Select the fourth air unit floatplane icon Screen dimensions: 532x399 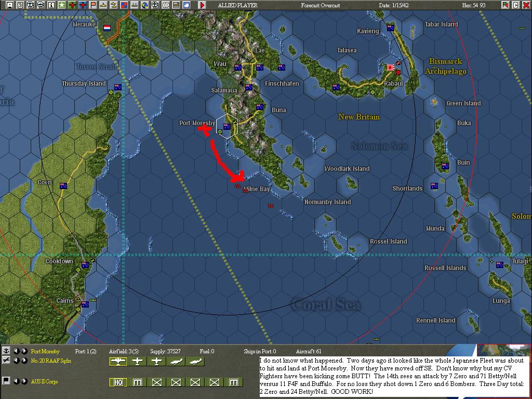pyautogui.click(x=176, y=362)
